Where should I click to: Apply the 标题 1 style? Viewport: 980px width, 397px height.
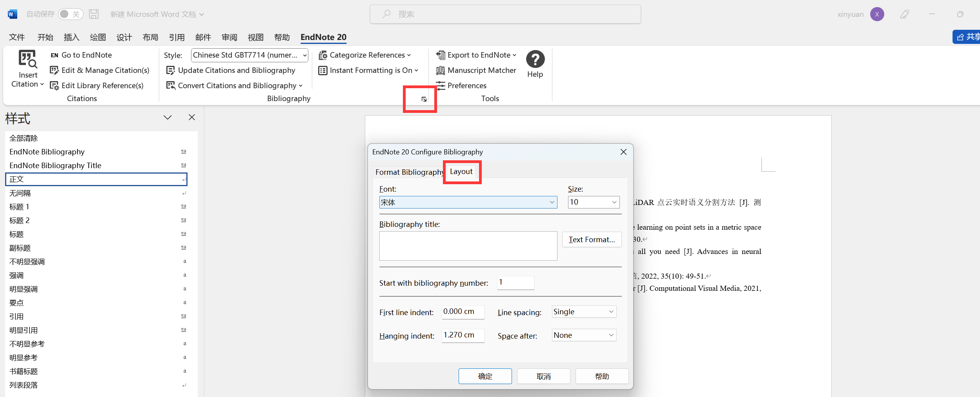96,207
